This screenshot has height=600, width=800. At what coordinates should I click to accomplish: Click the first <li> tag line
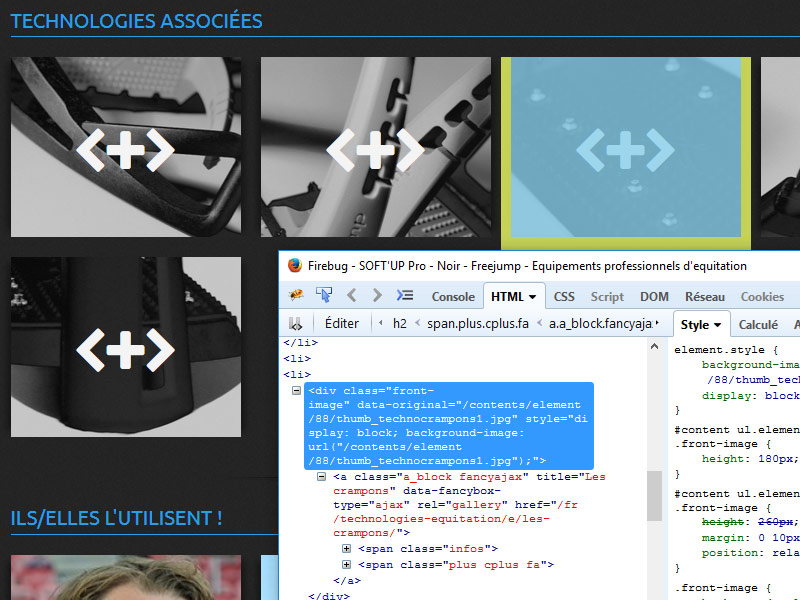(297, 358)
